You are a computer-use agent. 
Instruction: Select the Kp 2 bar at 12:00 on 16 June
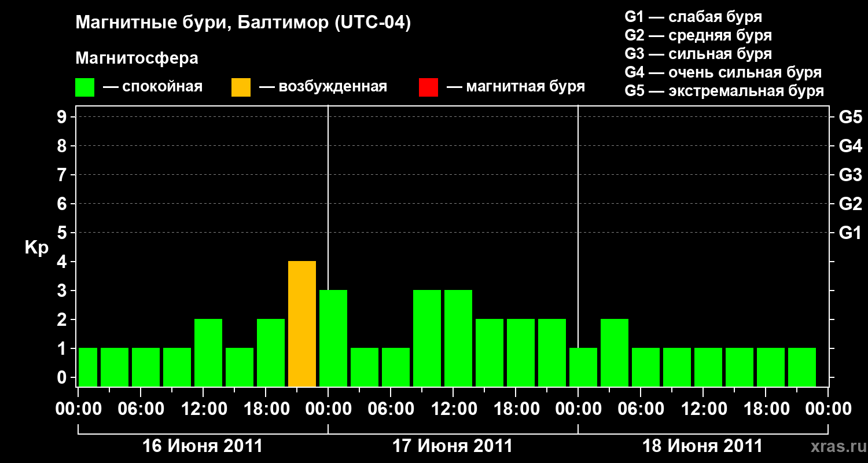click(208, 353)
